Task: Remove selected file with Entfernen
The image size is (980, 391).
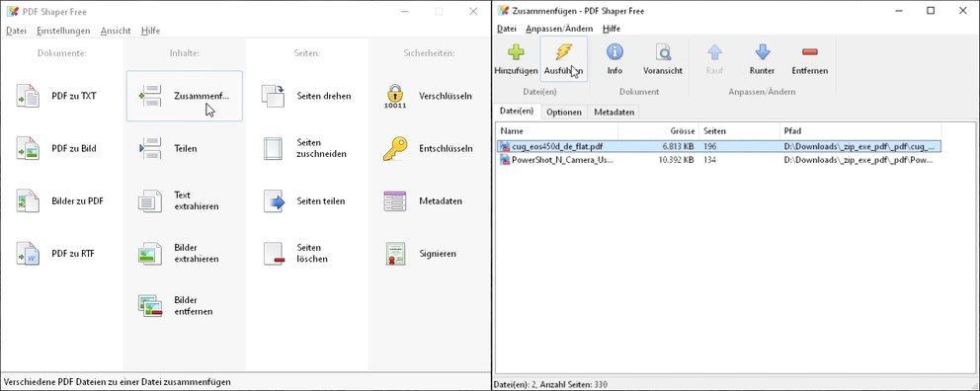Action: point(809,59)
